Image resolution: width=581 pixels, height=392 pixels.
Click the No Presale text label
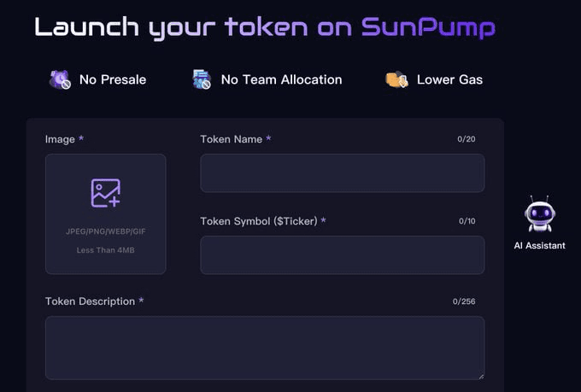tap(113, 79)
